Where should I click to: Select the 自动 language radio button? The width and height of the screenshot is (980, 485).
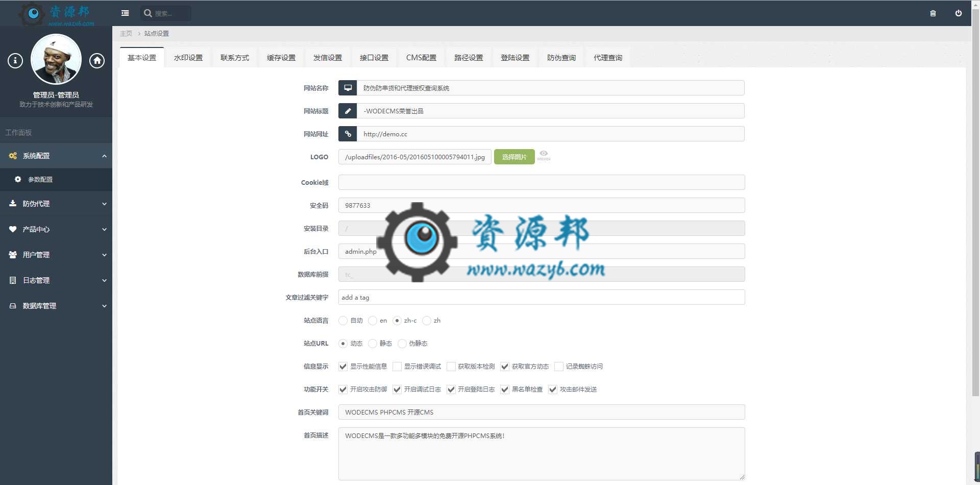coord(343,321)
